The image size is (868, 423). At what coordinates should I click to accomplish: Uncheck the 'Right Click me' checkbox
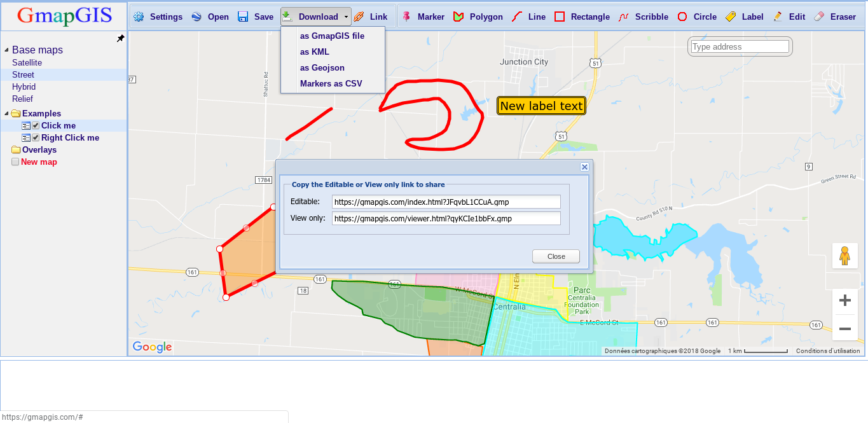click(36, 138)
